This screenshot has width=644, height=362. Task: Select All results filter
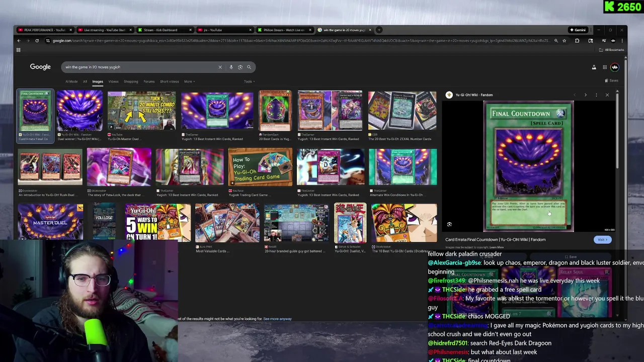pos(85,81)
